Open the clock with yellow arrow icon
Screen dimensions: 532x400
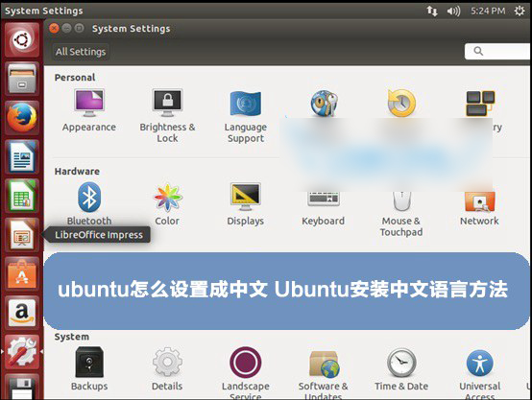click(x=401, y=103)
